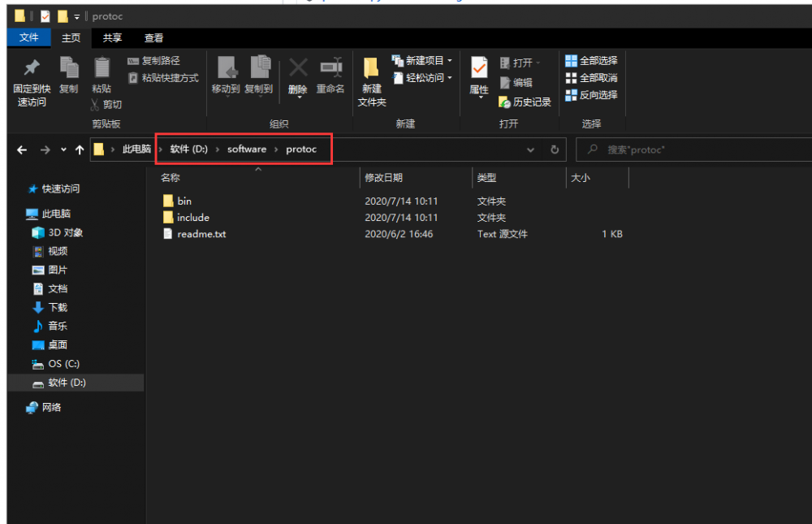Screen dimensions: 812x524
Task: Click Select all (全部选择)
Action: click(x=591, y=61)
